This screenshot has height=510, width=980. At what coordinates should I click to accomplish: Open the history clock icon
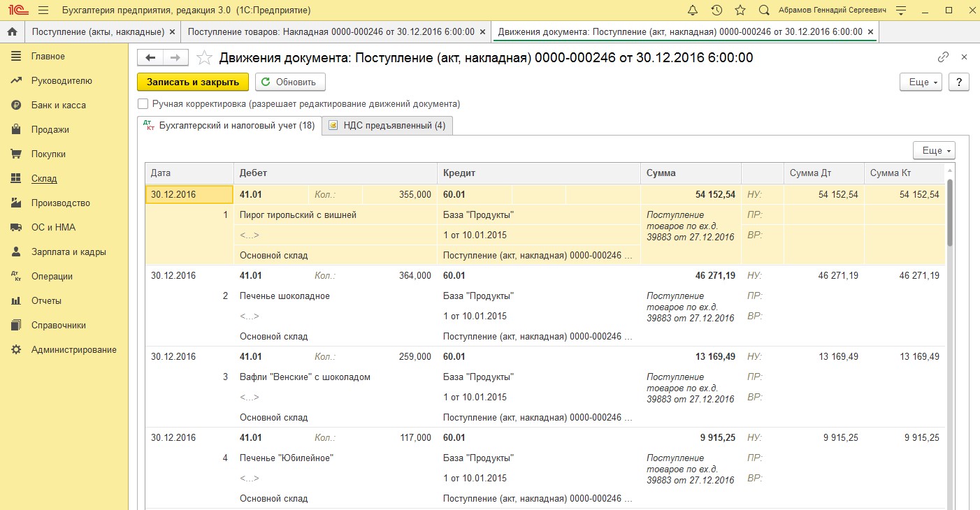[716, 10]
